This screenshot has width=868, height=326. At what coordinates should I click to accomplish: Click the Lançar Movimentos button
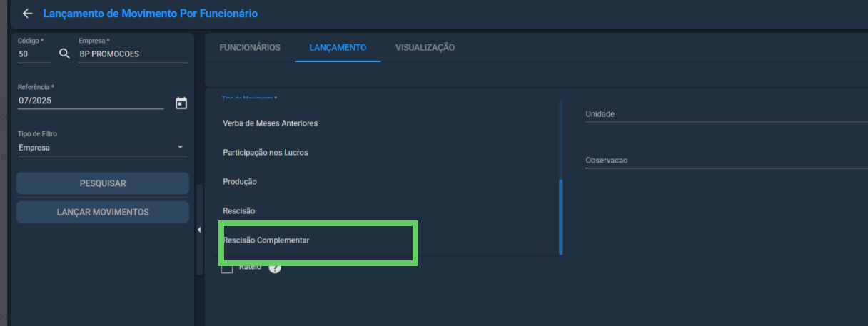coord(103,212)
